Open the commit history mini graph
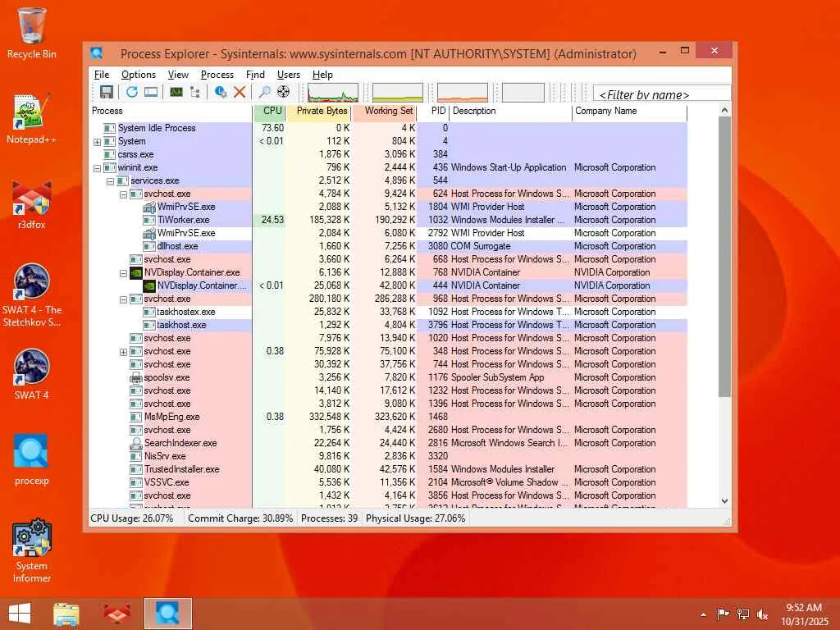This screenshot has width=840, height=630. tap(398, 93)
